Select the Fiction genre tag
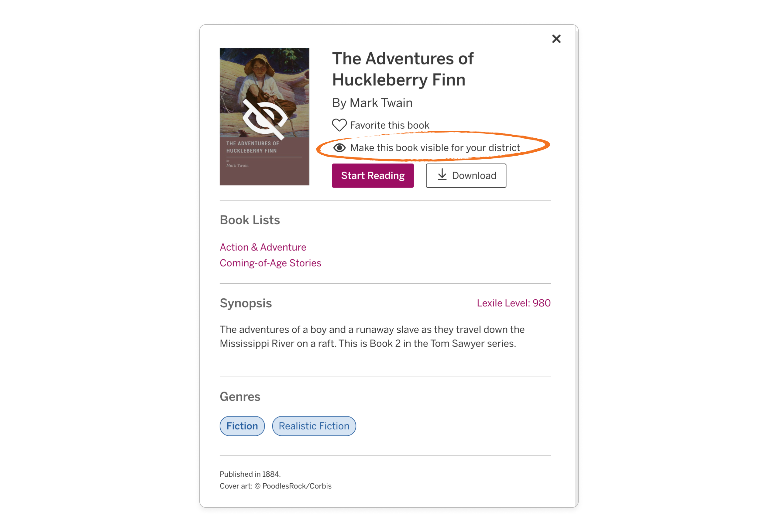Image resolution: width=778 pixels, height=532 pixels. coord(242,426)
